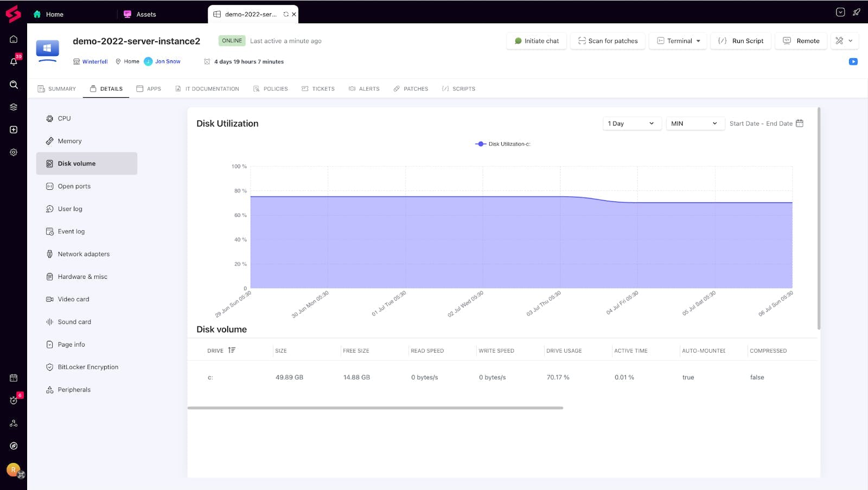Select CPU in the details sidebar
868x490 pixels.
coord(87,118)
